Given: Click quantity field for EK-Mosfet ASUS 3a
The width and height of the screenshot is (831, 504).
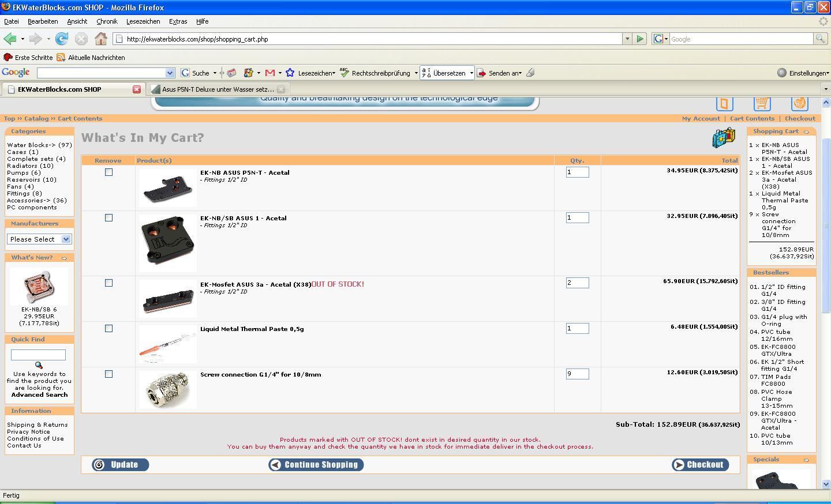Looking at the screenshot, I should coord(577,283).
